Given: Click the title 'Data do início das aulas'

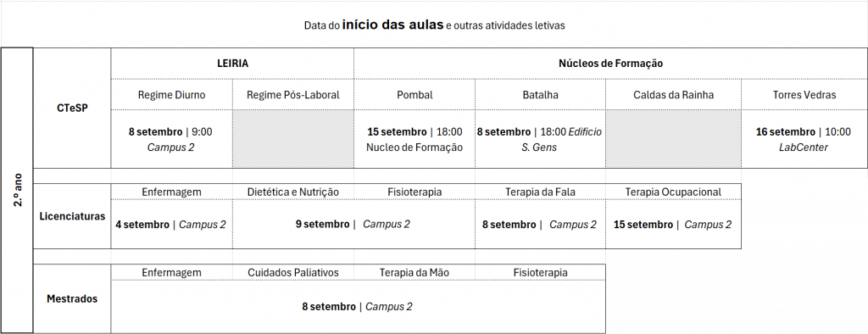Looking at the screenshot, I should [x=374, y=25].
